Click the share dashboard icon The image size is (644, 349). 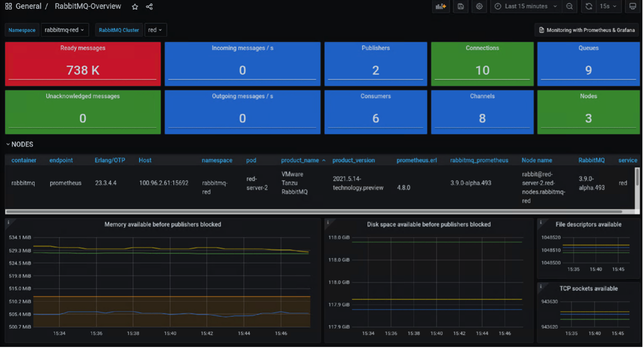[149, 7]
